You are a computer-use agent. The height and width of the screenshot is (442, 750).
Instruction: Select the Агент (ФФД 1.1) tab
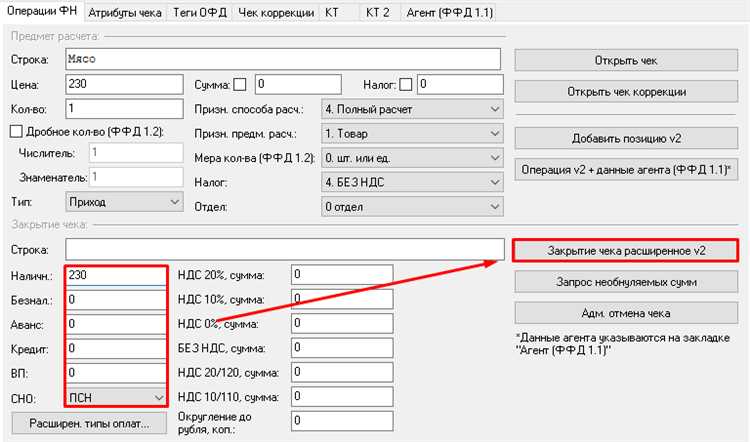pyautogui.click(x=447, y=13)
